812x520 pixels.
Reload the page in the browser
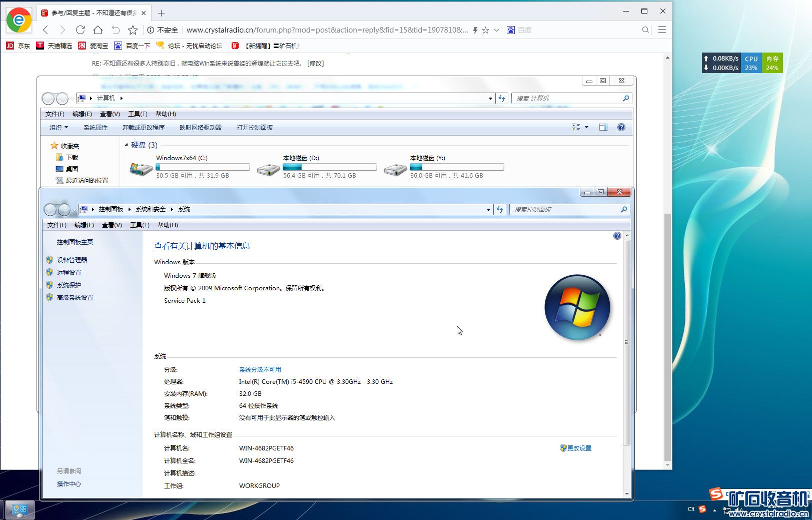pyautogui.click(x=80, y=30)
